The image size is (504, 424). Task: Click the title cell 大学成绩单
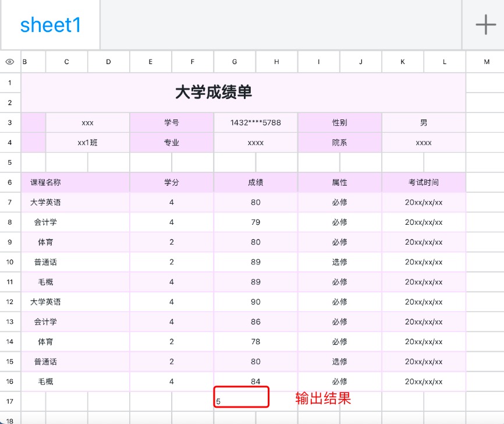243,93
